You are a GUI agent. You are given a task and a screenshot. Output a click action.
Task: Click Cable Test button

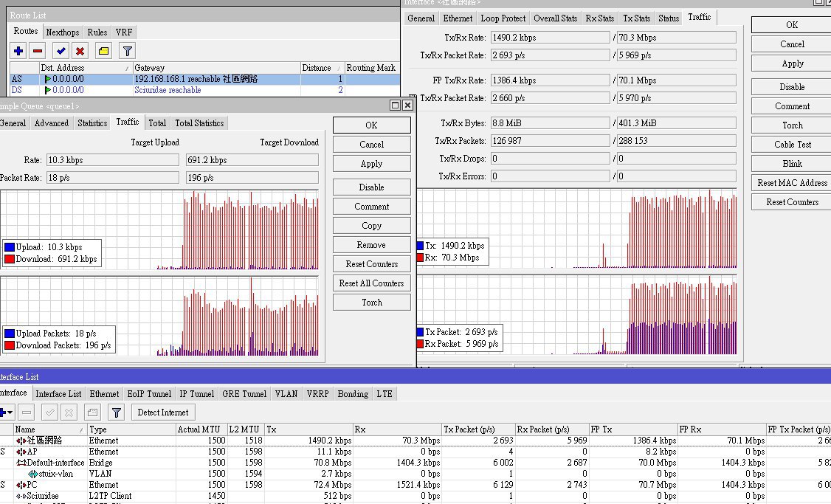(x=793, y=144)
